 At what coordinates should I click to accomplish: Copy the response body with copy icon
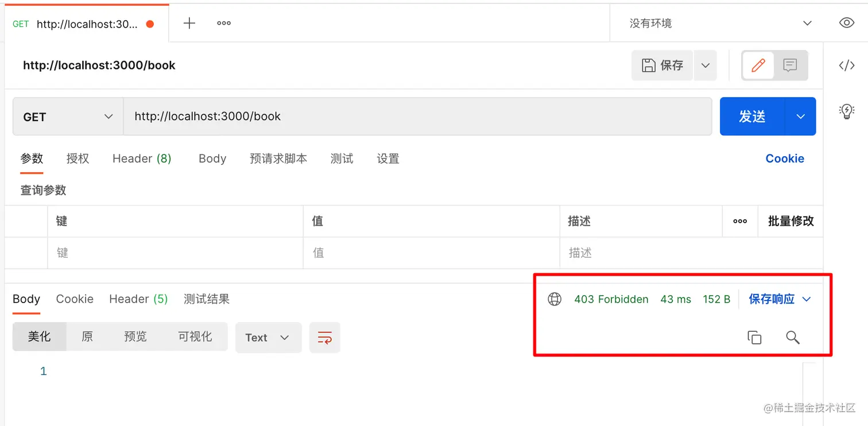click(754, 338)
